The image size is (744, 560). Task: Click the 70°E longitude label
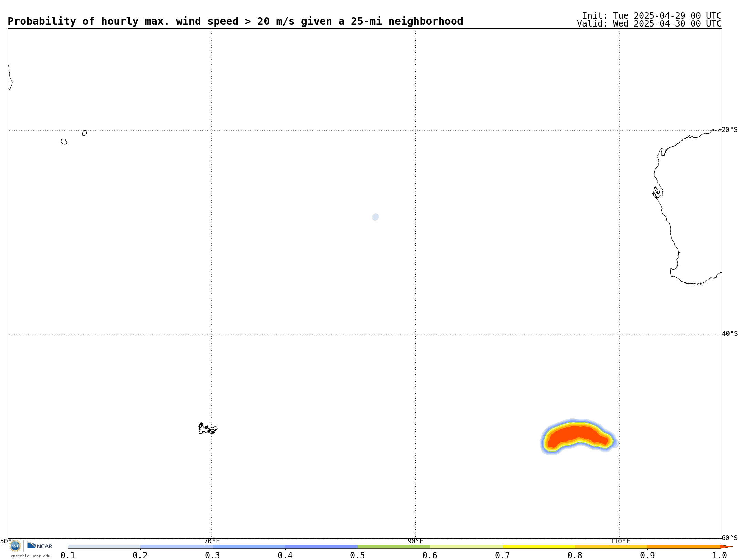(x=212, y=541)
